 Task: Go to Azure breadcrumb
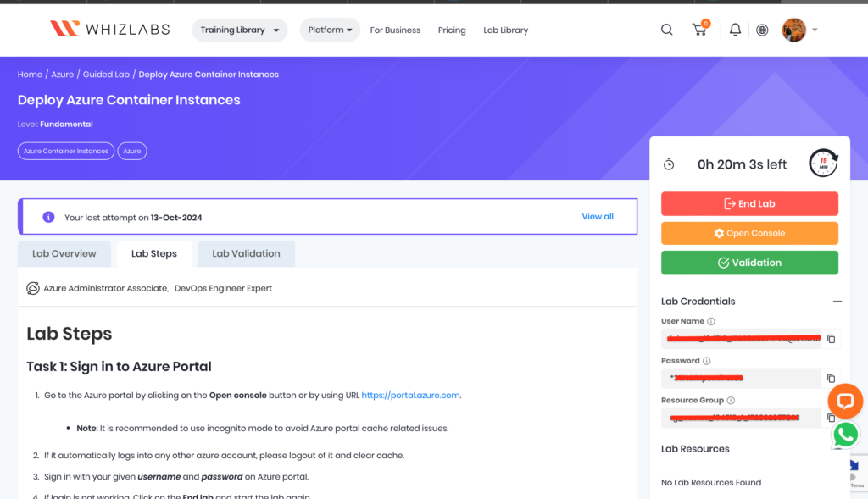click(63, 75)
